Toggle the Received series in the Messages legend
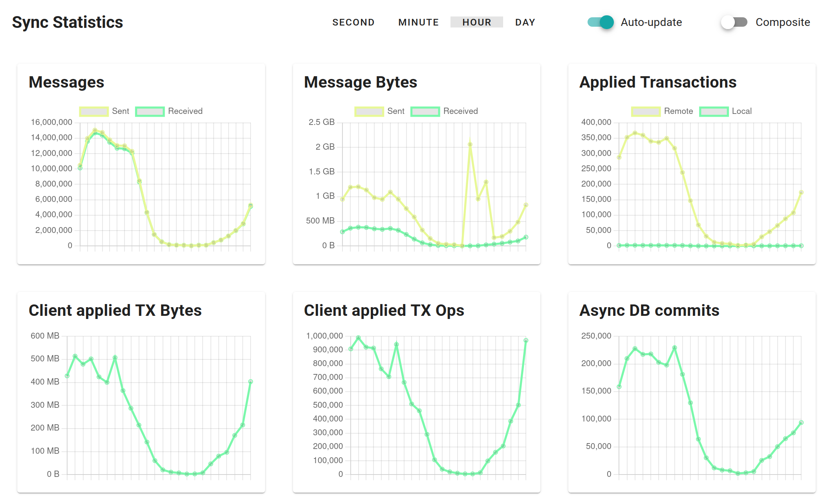Image resolution: width=824 pixels, height=504 pixels. click(x=169, y=111)
